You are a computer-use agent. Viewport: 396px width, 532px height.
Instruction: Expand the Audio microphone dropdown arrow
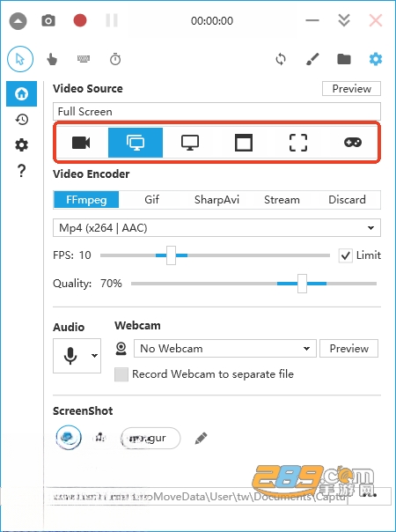point(94,356)
